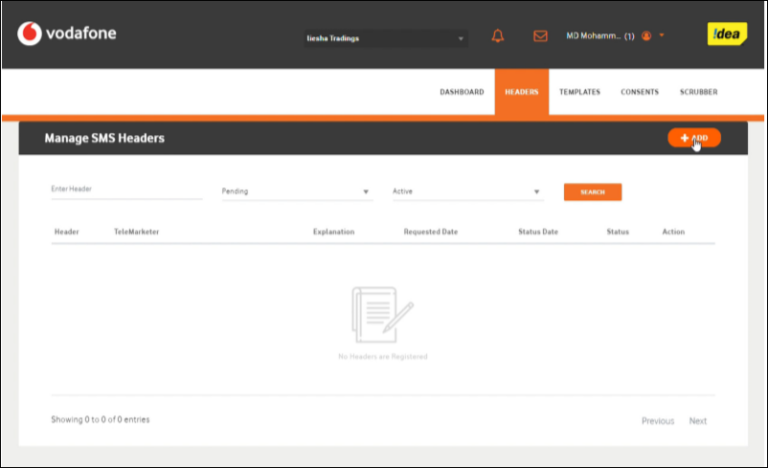
Task: Go to the Dashboard tab
Action: (x=462, y=92)
